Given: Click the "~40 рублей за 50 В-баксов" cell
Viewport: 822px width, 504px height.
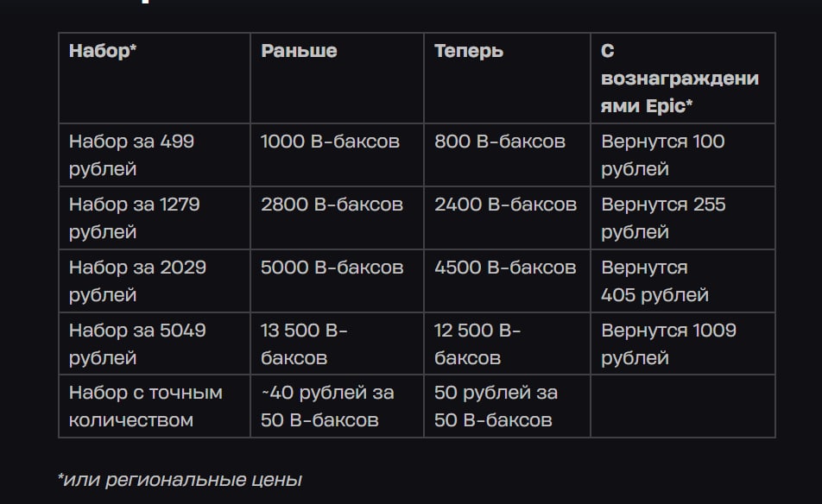Looking at the screenshot, I should pyautogui.click(x=327, y=406).
